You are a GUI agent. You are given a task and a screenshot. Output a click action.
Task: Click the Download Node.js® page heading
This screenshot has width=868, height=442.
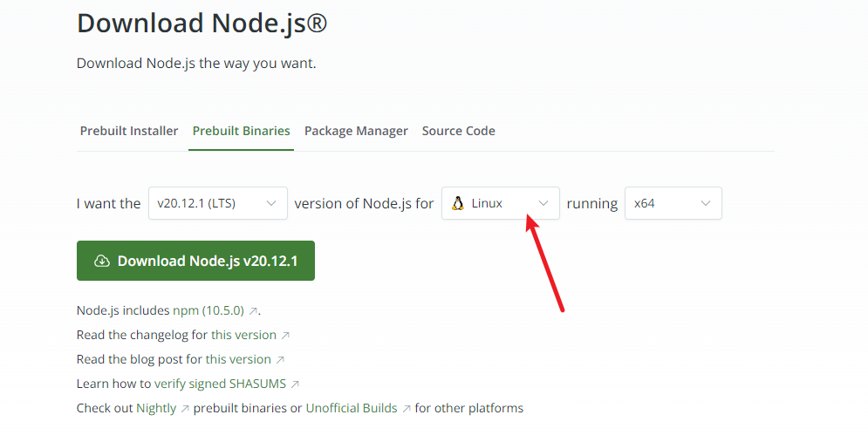tap(202, 24)
